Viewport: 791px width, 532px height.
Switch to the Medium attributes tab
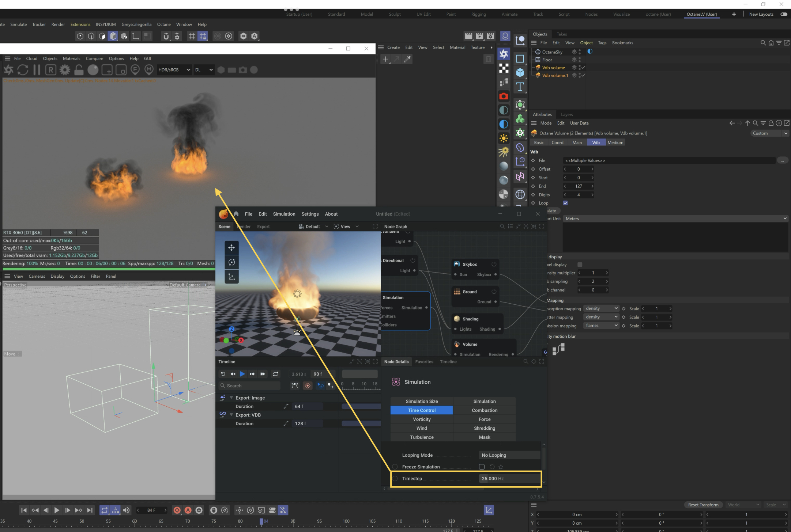click(615, 142)
